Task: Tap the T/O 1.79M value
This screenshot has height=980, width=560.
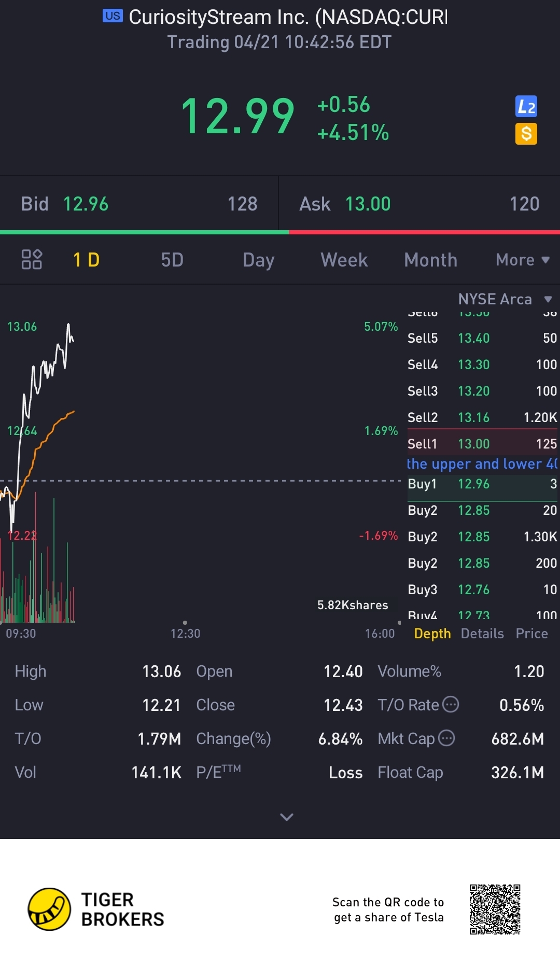Action: pos(159,739)
